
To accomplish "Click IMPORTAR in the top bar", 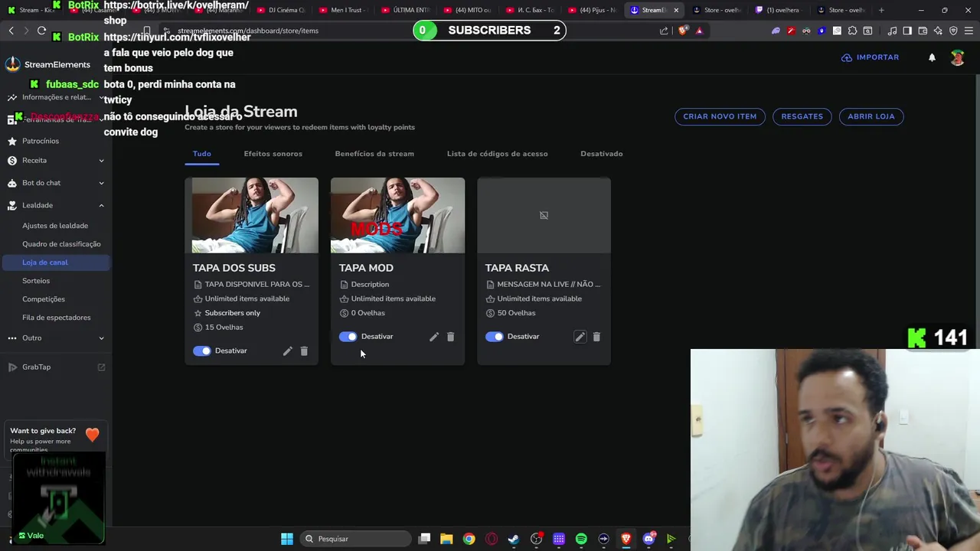I will [x=870, y=57].
